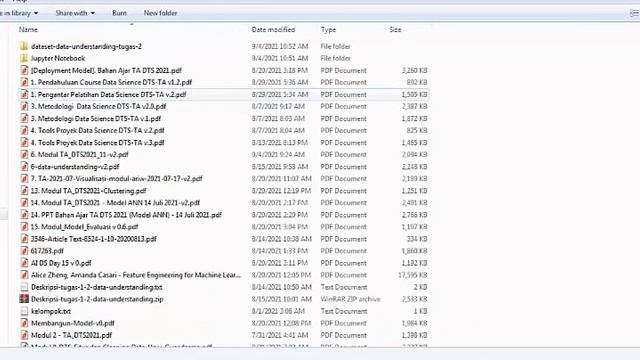
Task: Click PDF icon of Modul 2 - TA_DTS2021.pdf
Action: click(x=24, y=335)
